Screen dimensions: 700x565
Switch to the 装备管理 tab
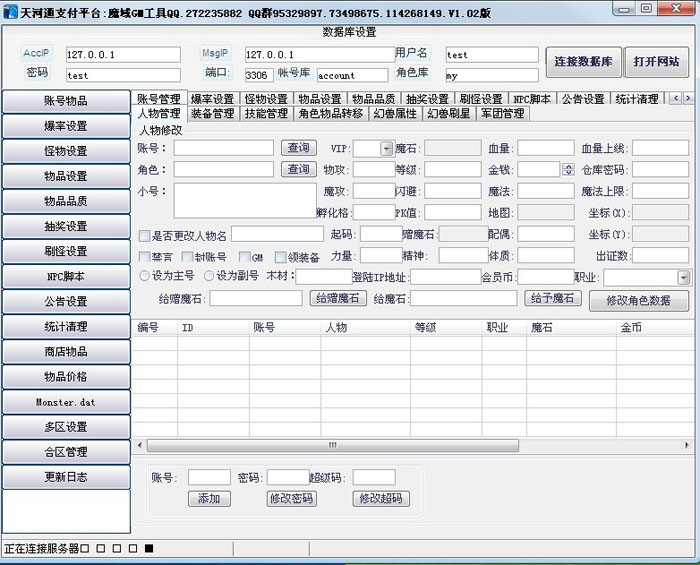pyautogui.click(x=212, y=114)
